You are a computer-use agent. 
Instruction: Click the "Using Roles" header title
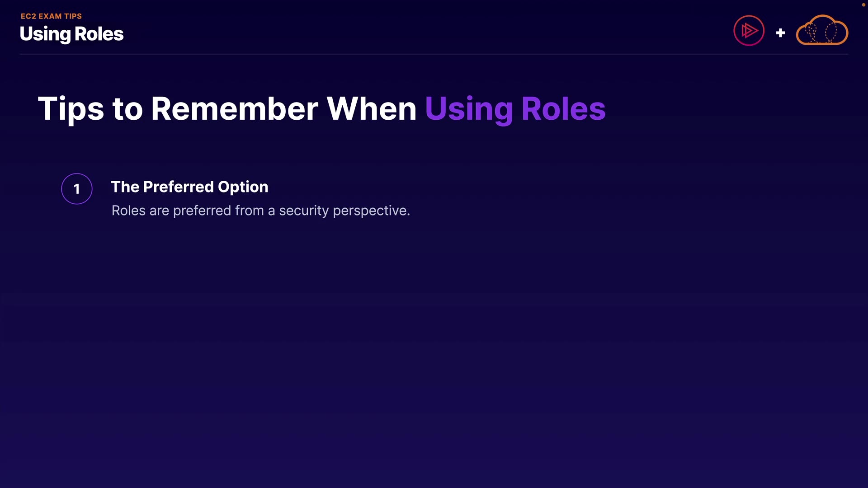71,34
